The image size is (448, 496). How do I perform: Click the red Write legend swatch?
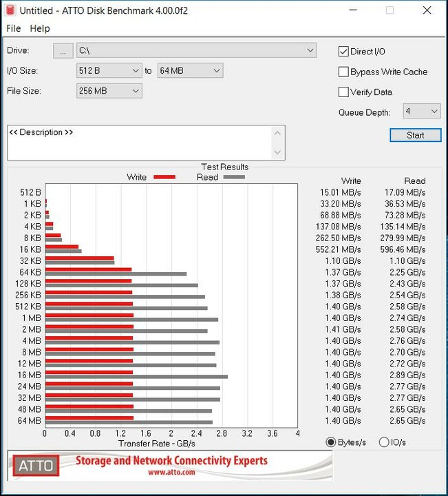[164, 177]
